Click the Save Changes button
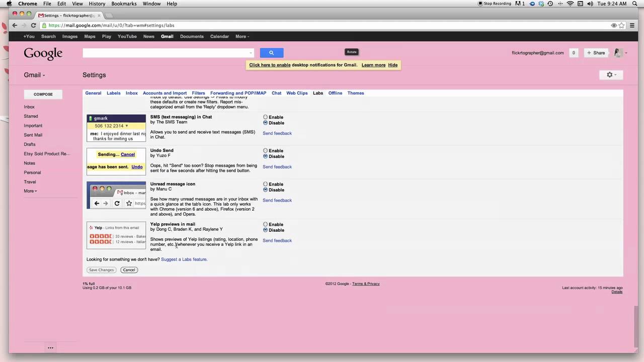The image size is (644, 362). pos(102,270)
